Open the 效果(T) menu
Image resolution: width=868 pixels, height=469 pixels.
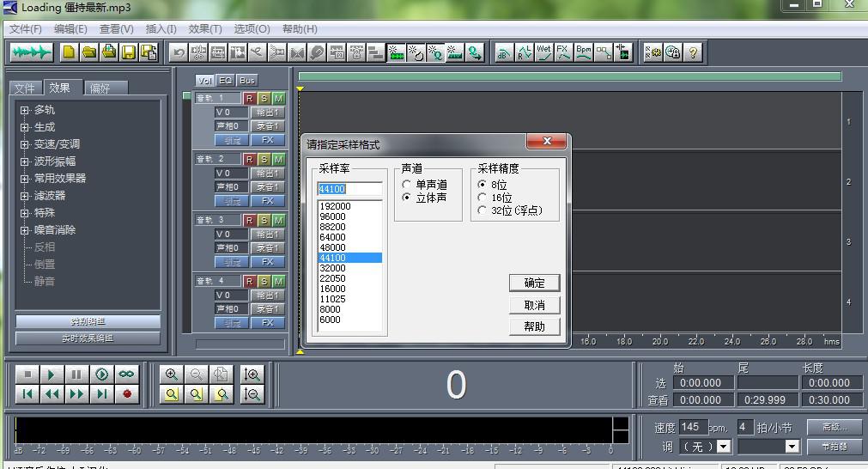[205, 29]
